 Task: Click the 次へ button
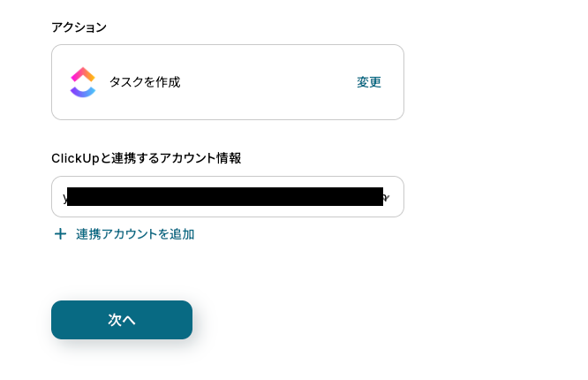122,320
